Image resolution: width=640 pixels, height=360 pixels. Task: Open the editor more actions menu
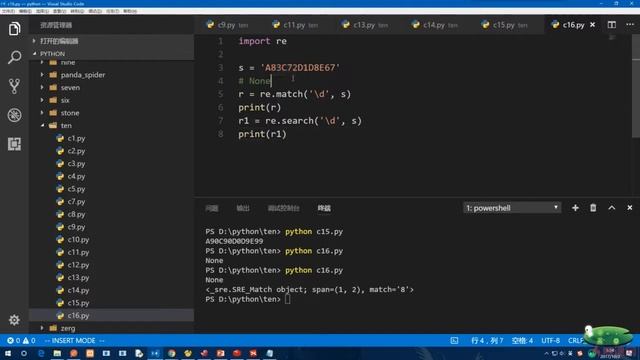(x=630, y=25)
